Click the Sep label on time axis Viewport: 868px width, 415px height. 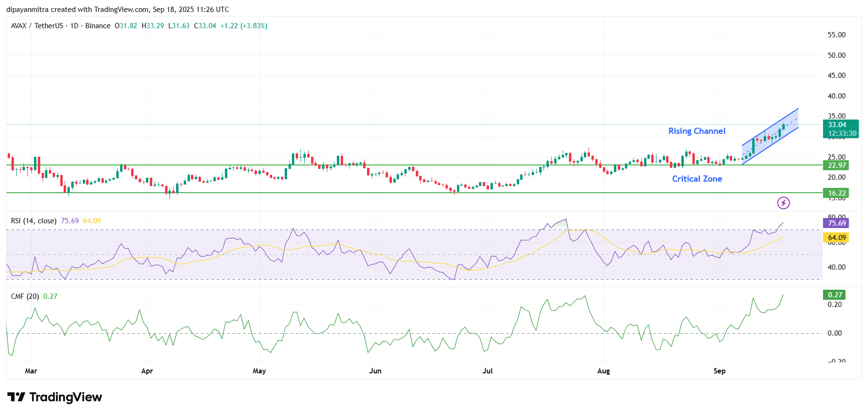(x=719, y=371)
